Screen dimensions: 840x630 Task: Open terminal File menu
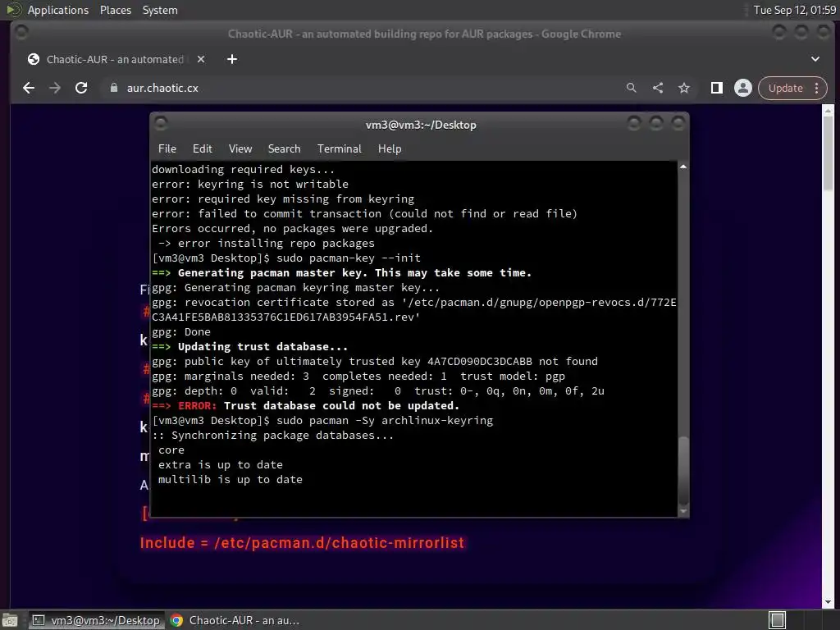[x=167, y=149]
